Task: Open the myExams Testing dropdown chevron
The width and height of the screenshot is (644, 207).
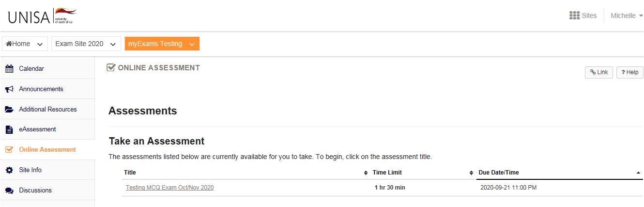Action: point(192,44)
